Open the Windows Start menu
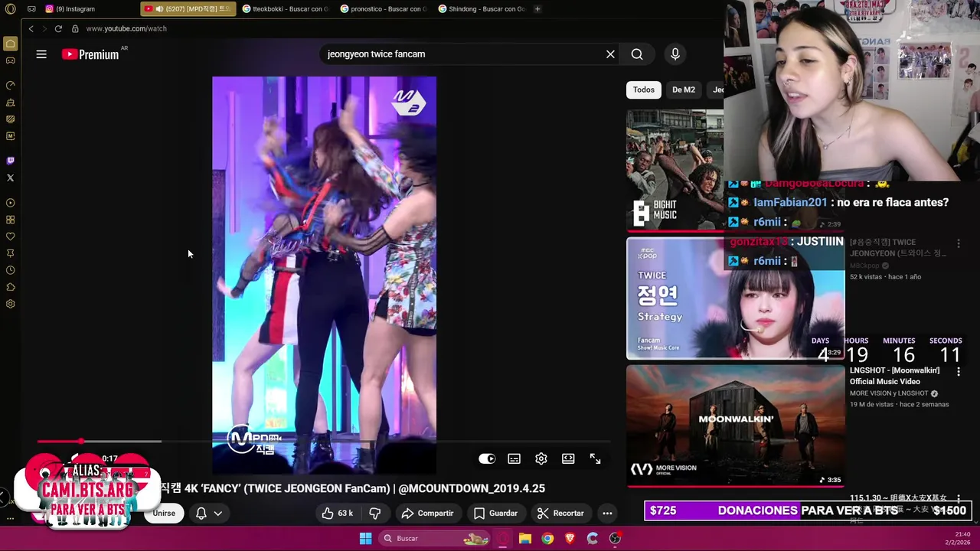The height and width of the screenshot is (551, 980). tap(365, 538)
